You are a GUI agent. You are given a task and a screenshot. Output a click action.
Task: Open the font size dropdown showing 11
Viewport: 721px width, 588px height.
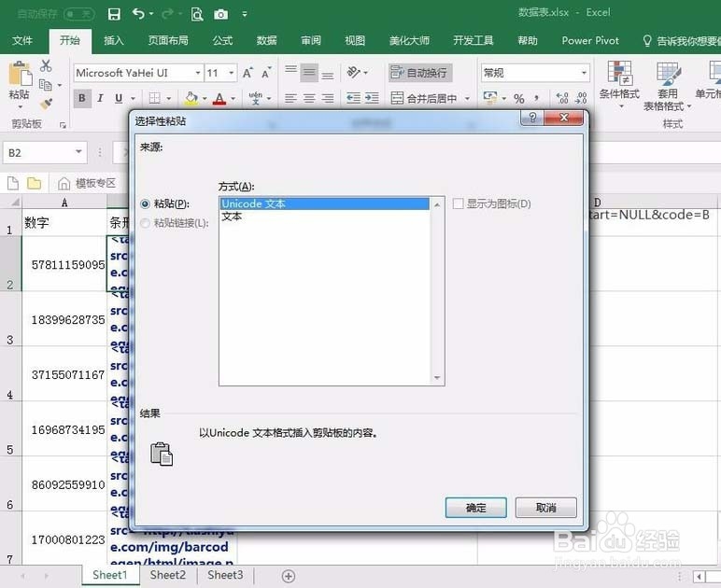232,73
